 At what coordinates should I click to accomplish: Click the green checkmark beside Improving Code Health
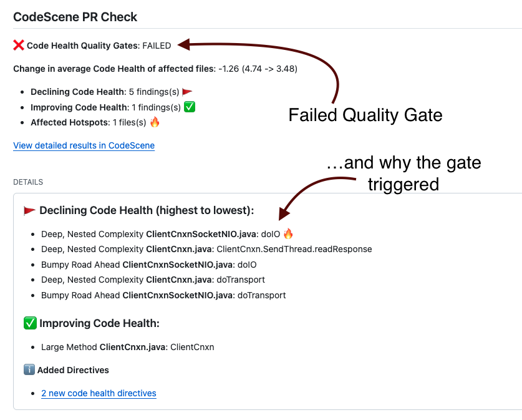(x=188, y=107)
